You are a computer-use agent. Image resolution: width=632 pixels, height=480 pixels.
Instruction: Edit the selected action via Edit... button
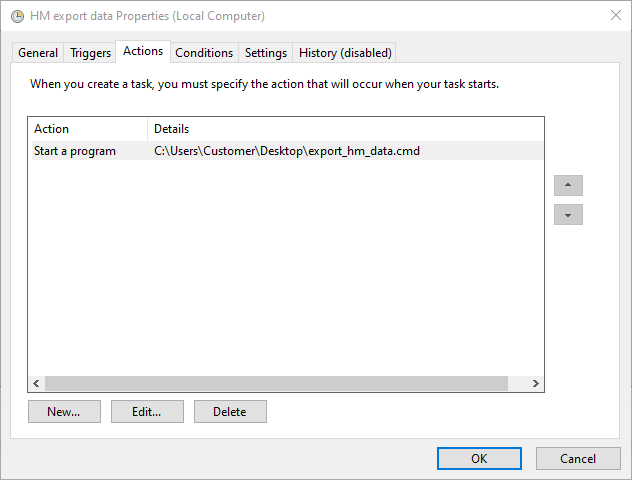[147, 411]
